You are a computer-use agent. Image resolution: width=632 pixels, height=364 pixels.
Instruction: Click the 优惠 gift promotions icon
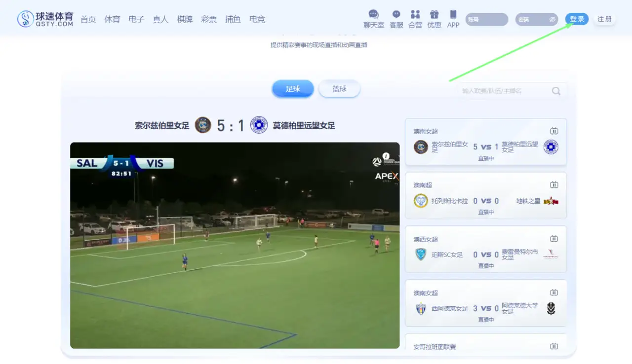pos(434,14)
